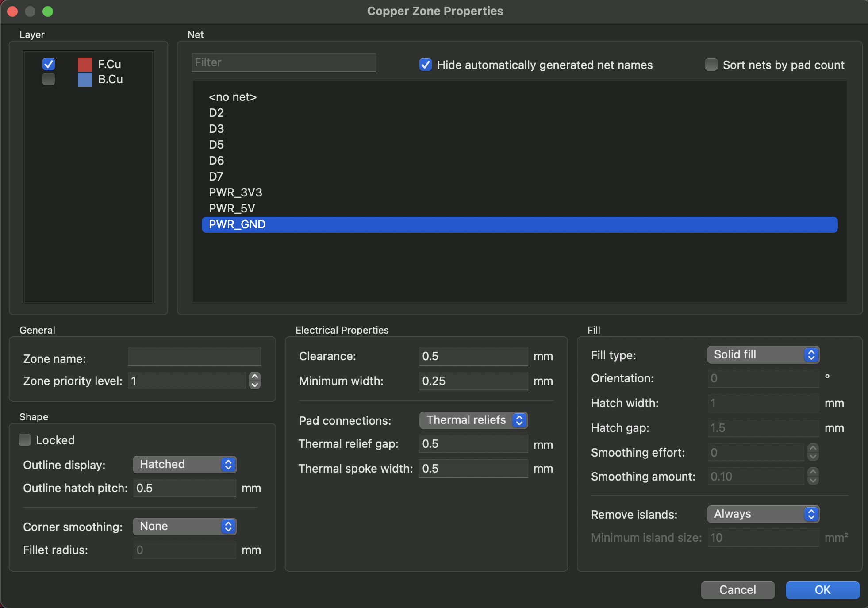Screen dimensions: 868x608
Task: Click the red F.Cu layer color swatch
Action: point(84,65)
